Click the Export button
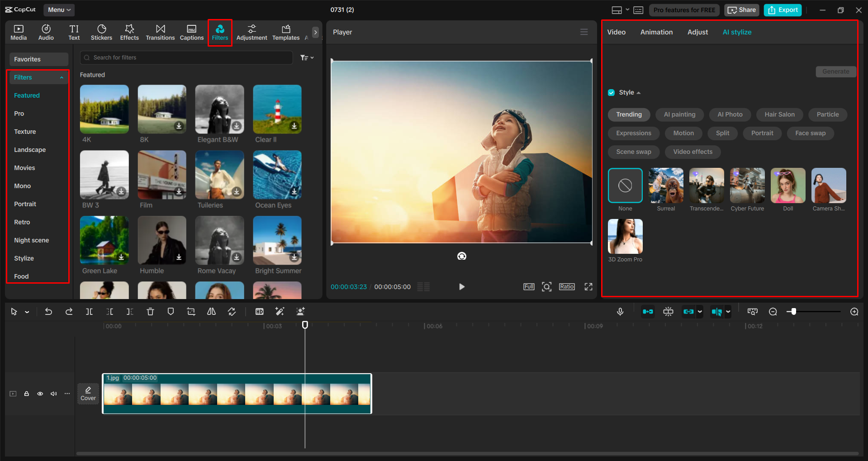 (x=783, y=10)
